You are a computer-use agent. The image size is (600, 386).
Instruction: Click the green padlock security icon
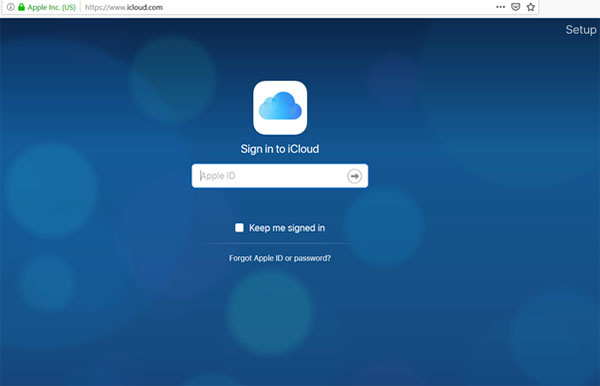pos(21,7)
